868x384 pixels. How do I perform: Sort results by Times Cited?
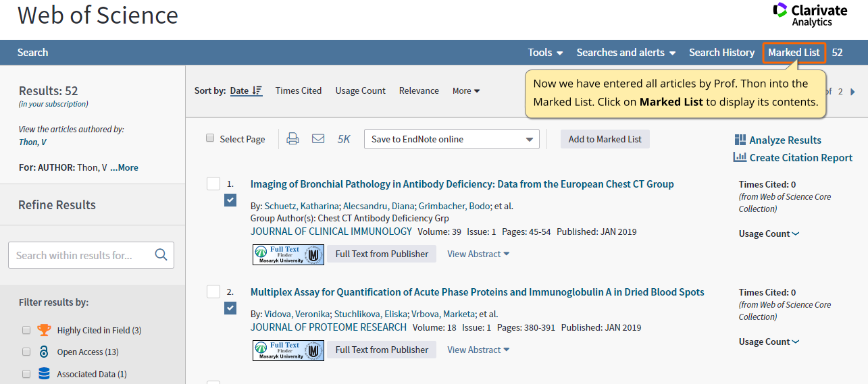pos(299,90)
